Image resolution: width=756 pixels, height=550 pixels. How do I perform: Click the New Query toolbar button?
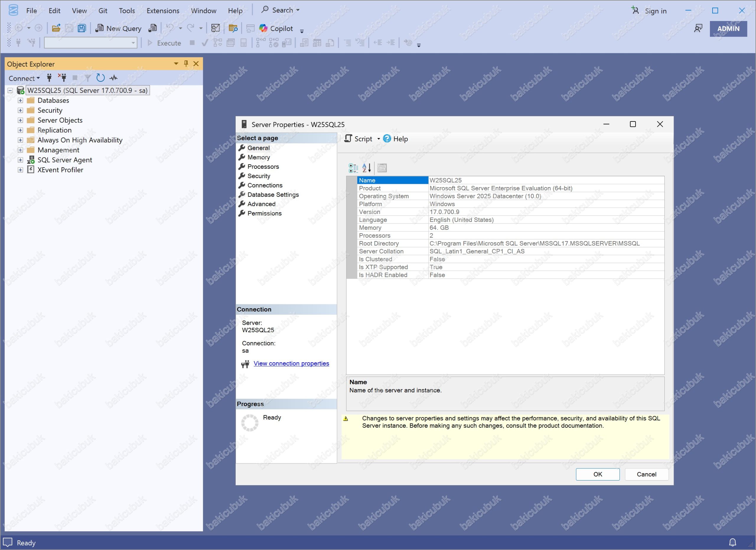(118, 28)
